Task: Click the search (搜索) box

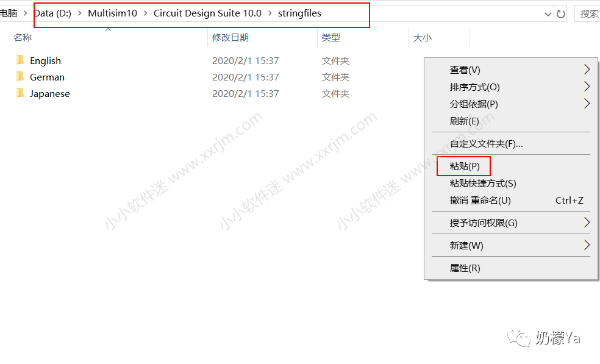Action: (587, 14)
